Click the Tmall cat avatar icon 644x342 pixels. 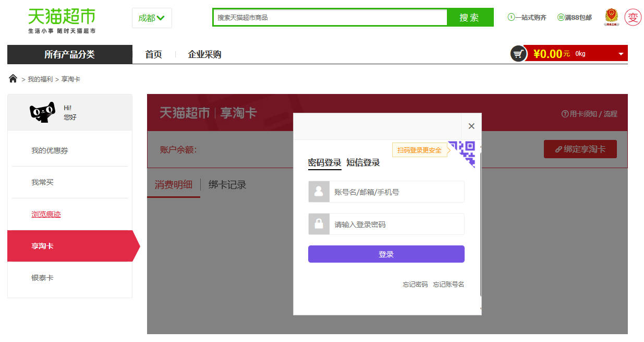click(x=43, y=112)
